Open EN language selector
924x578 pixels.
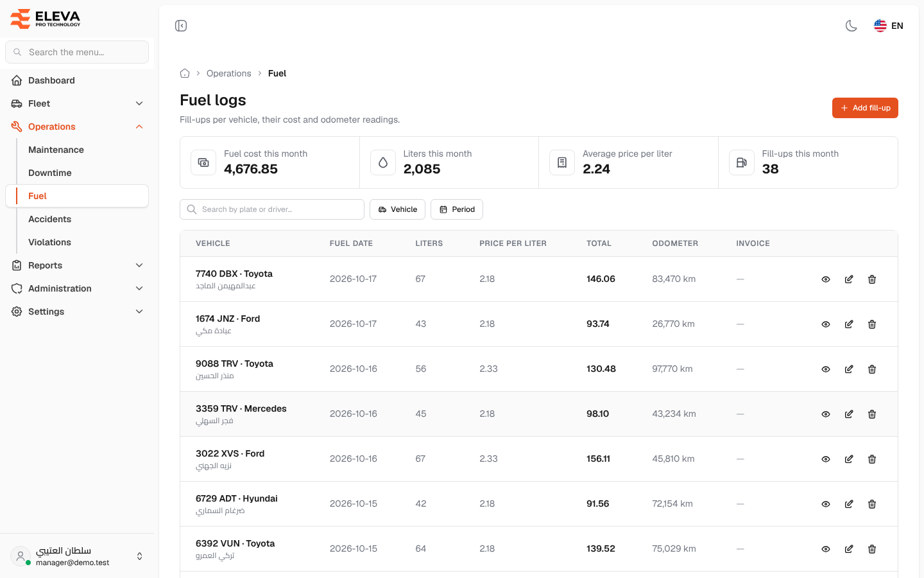(x=889, y=26)
